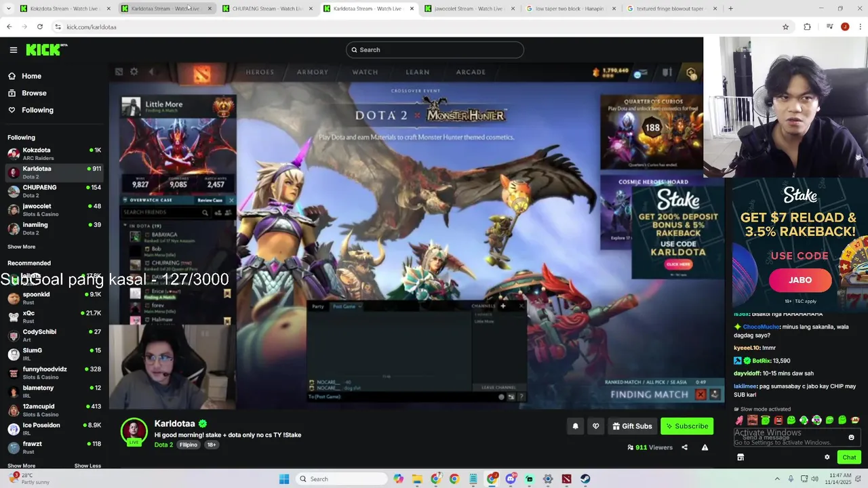Switch to the textured fringe blowout taper tab
Screen dimensions: 868x488
pos(671,9)
